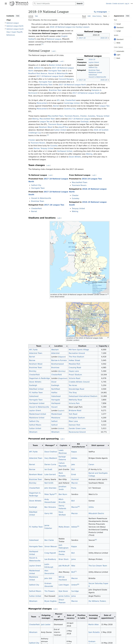
Task: Click the Search button
Action: click(80, 4)
